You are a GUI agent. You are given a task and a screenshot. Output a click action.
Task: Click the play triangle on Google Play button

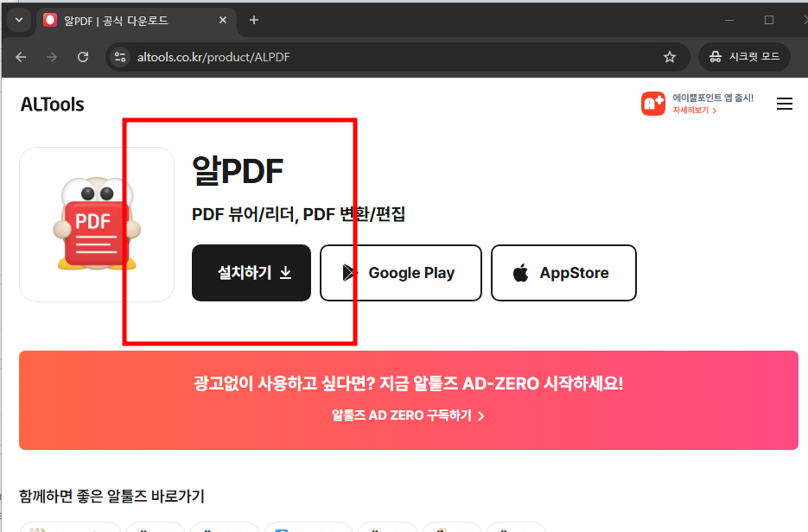point(349,273)
